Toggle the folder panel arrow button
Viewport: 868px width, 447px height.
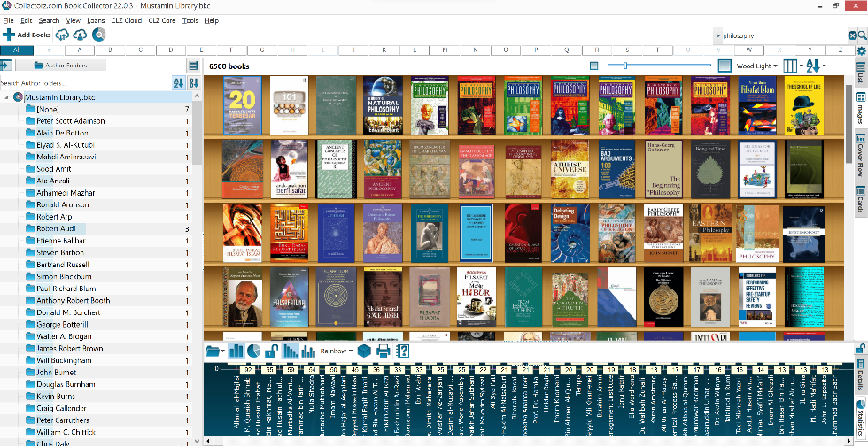[x=6, y=66]
